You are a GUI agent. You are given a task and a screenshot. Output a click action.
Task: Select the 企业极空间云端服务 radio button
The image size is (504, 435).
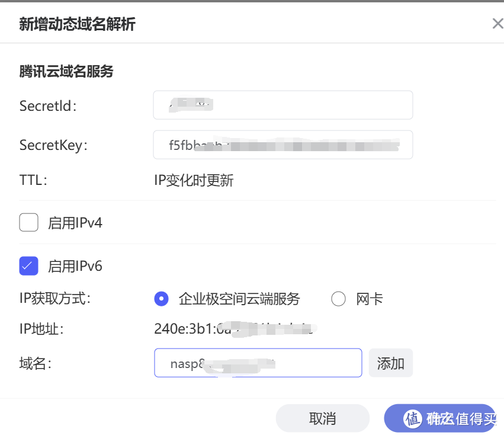pyautogui.click(x=161, y=299)
